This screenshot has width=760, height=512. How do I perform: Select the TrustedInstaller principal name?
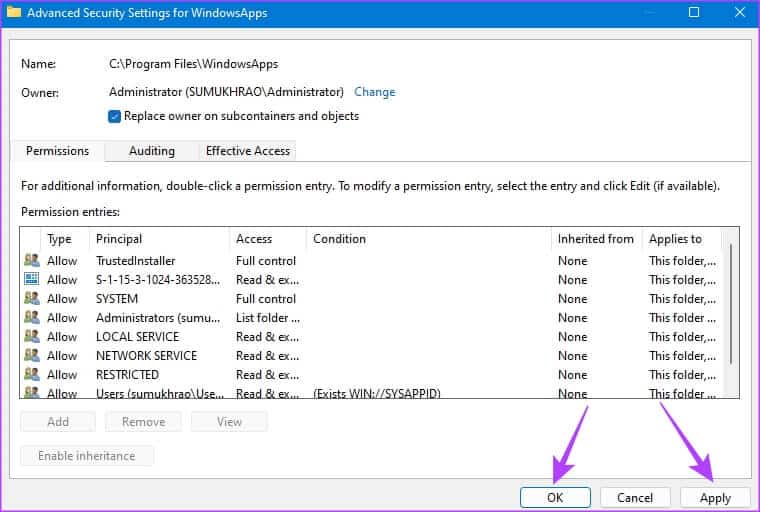coord(135,261)
